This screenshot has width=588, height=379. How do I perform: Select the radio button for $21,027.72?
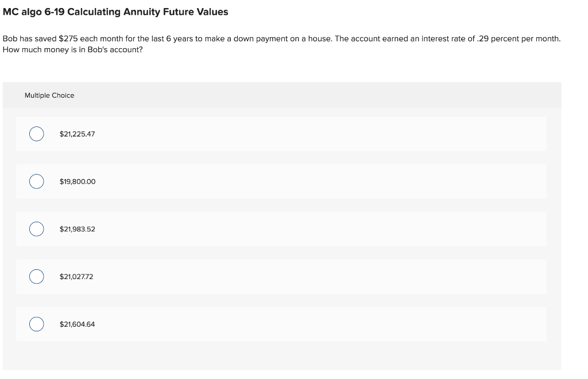tap(36, 276)
